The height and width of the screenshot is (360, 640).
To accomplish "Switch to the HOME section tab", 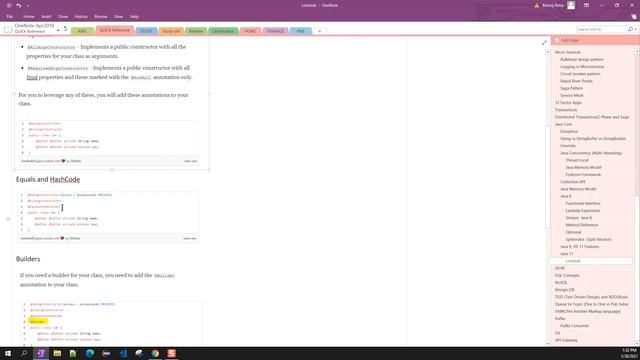I will [250, 31].
